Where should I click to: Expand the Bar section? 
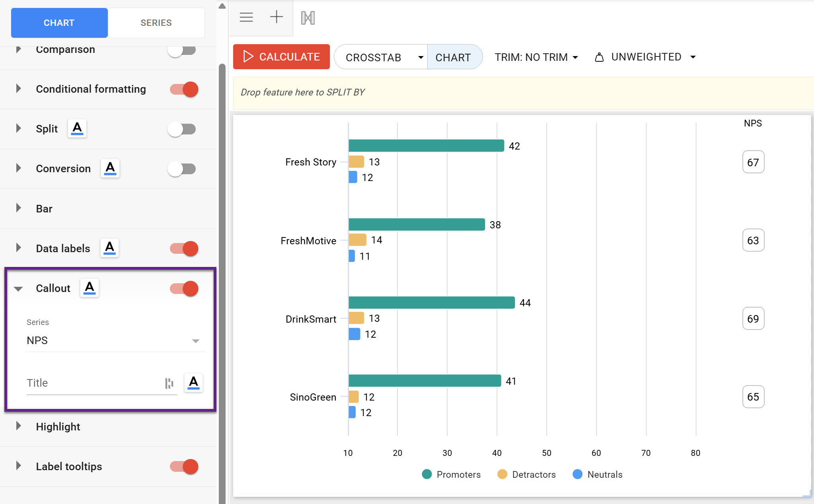[18, 208]
